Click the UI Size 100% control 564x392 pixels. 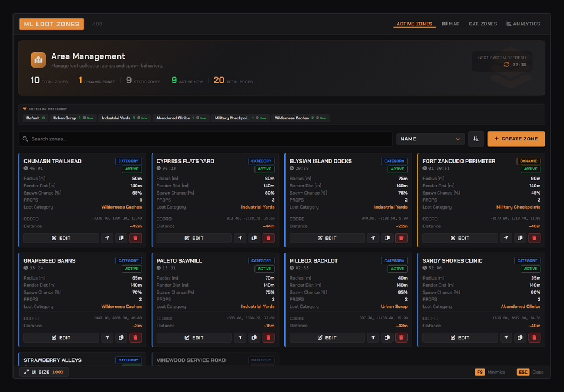click(44, 372)
